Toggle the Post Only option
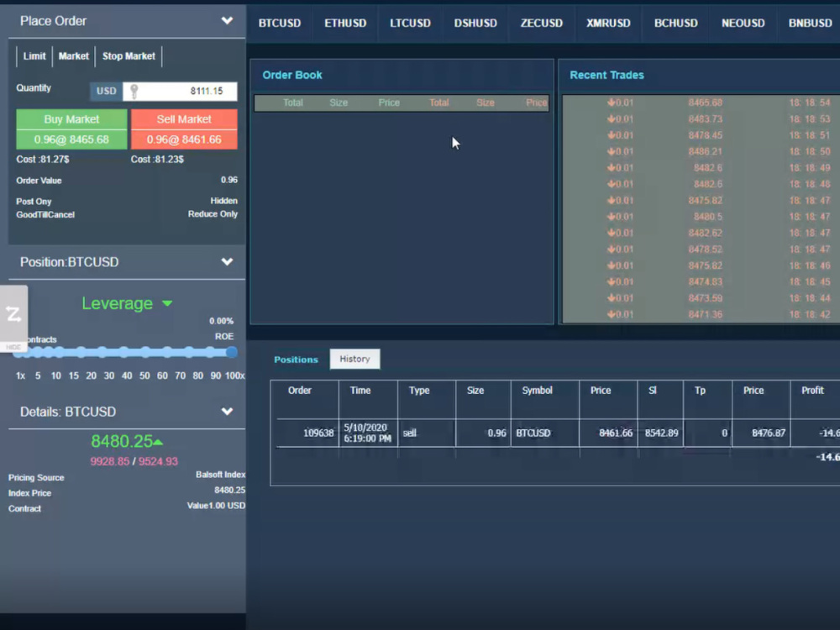 [x=34, y=202]
